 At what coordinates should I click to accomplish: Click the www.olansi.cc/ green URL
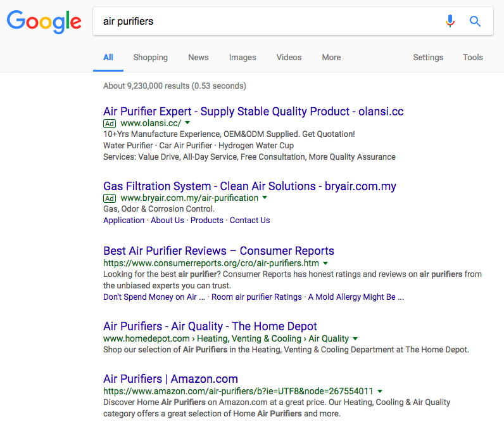coord(151,123)
